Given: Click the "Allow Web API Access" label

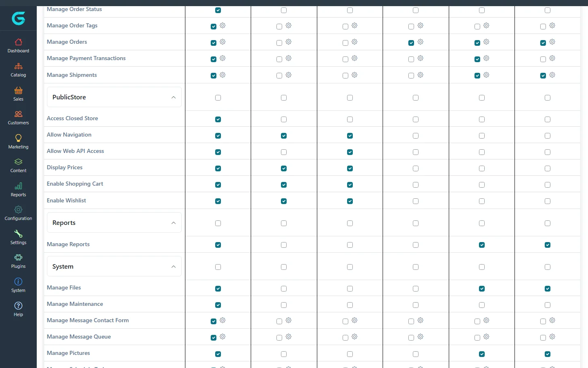Looking at the screenshot, I should pos(76,151).
